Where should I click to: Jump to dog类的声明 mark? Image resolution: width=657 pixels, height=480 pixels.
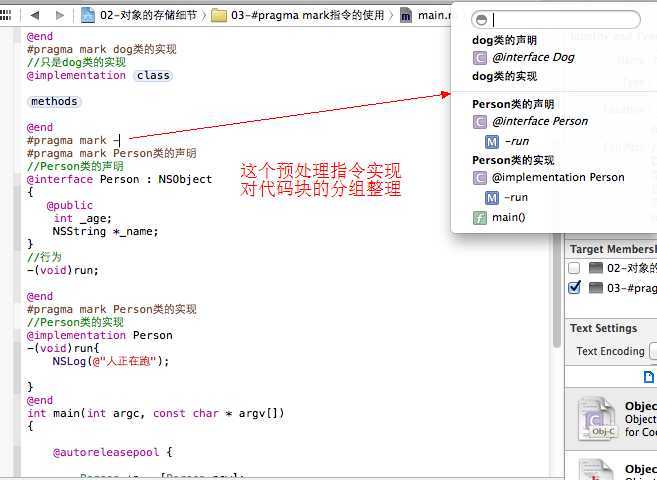coord(504,40)
